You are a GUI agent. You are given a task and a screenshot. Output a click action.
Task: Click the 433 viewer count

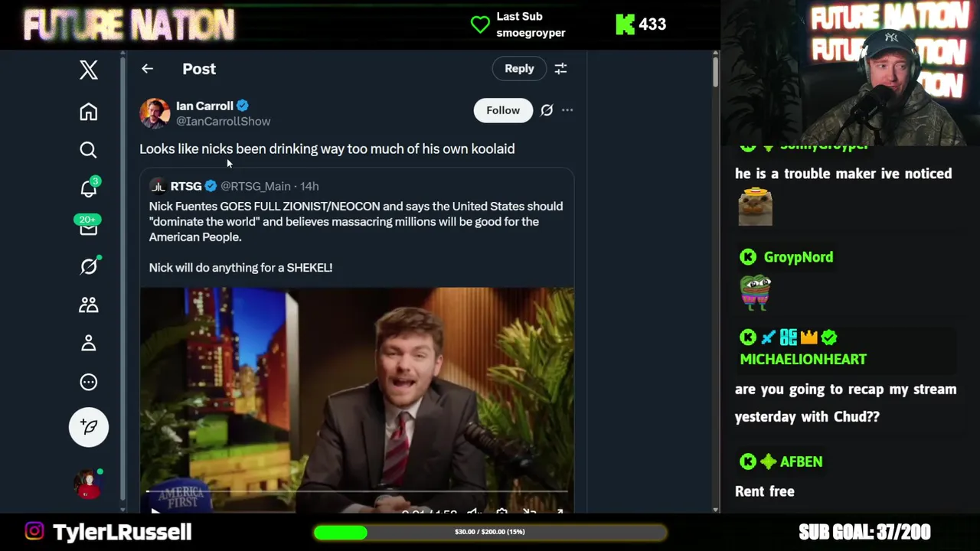[652, 24]
